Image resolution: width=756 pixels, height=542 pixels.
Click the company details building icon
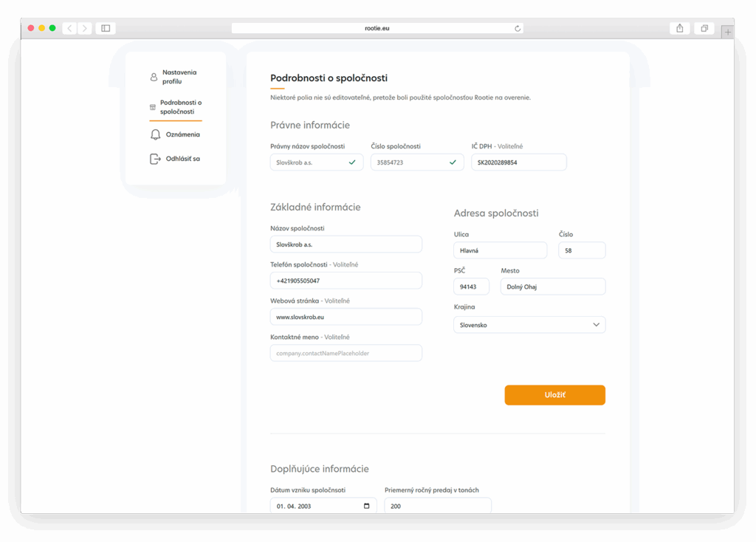click(x=153, y=107)
